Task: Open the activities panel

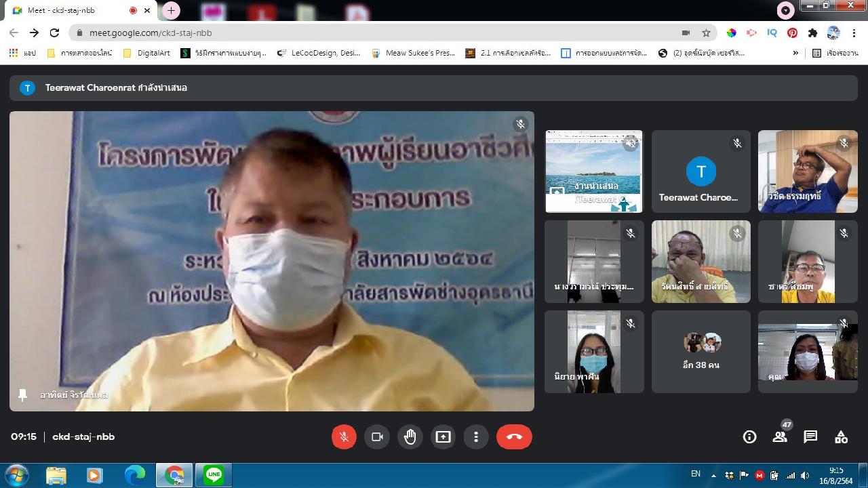Action: (x=841, y=437)
